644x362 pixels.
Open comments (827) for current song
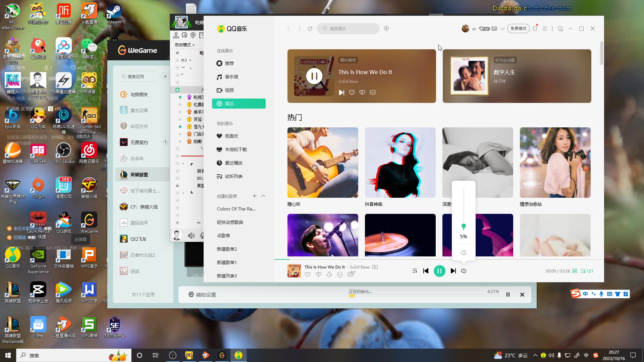coord(351,274)
